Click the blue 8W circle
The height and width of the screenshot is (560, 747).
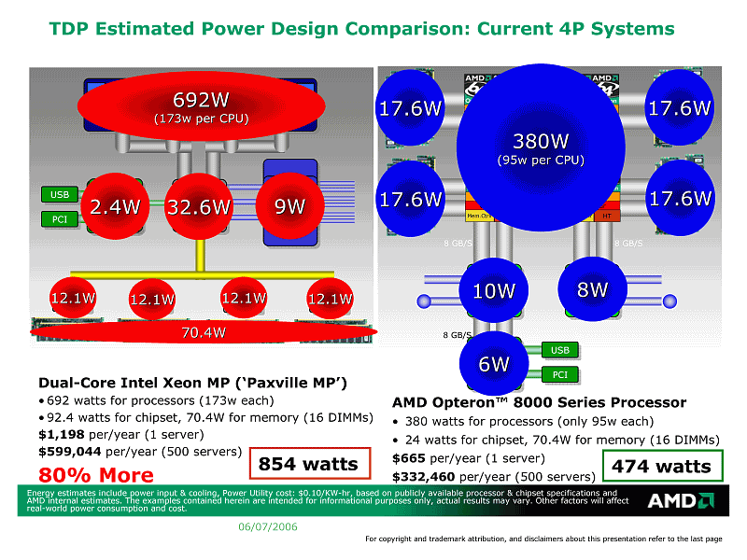point(592,289)
